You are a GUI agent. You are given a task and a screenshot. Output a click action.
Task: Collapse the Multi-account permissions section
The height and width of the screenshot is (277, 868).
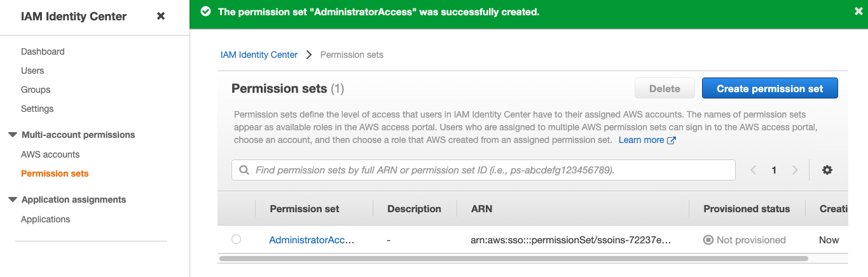point(12,135)
